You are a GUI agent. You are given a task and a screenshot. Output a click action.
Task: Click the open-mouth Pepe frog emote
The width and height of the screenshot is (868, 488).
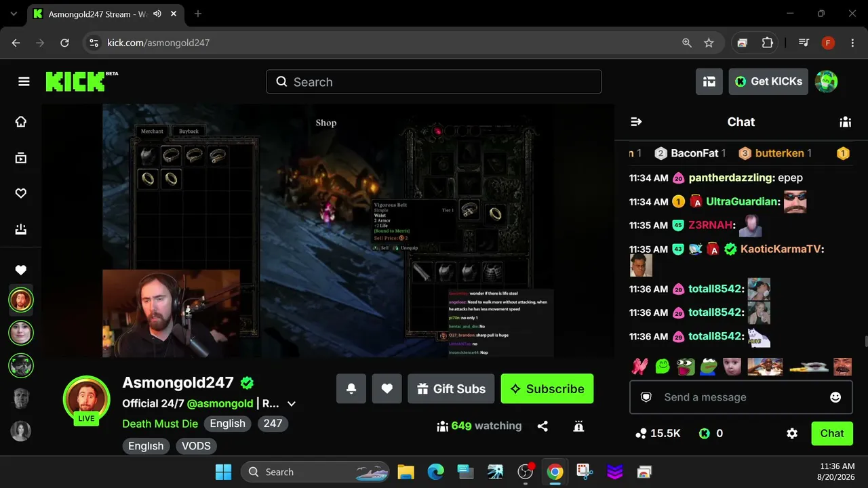(686, 367)
